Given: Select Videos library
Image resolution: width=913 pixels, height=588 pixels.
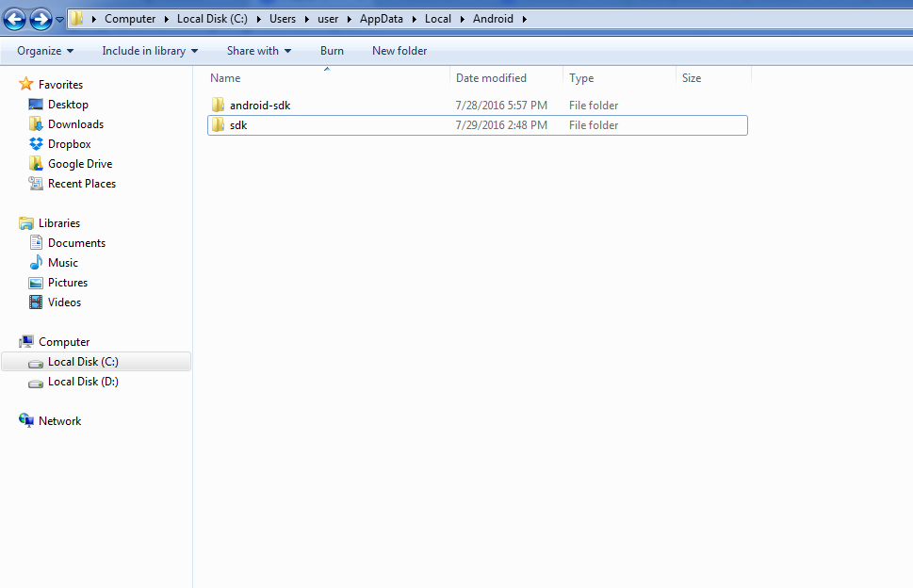Looking at the screenshot, I should [x=65, y=302].
